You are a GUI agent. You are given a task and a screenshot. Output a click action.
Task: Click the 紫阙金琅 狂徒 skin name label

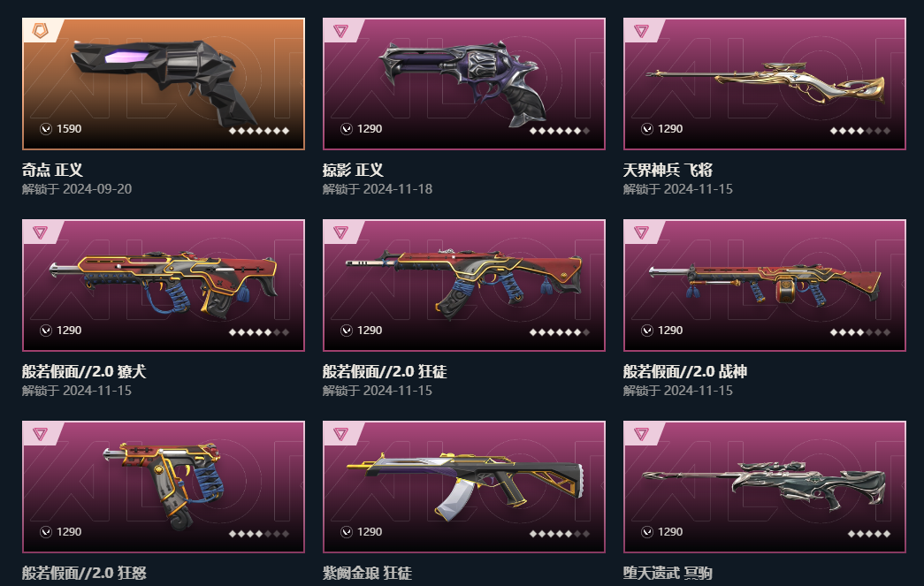tap(367, 573)
